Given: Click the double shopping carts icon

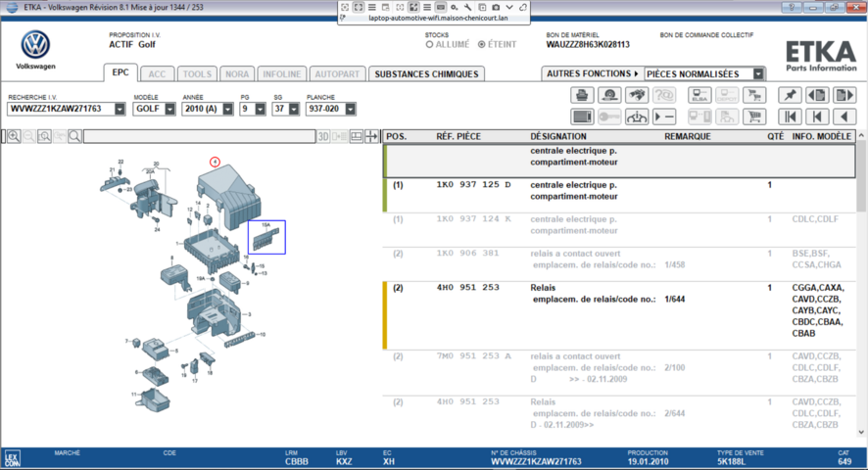Looking at the screenshot, I should click(754, 95).
